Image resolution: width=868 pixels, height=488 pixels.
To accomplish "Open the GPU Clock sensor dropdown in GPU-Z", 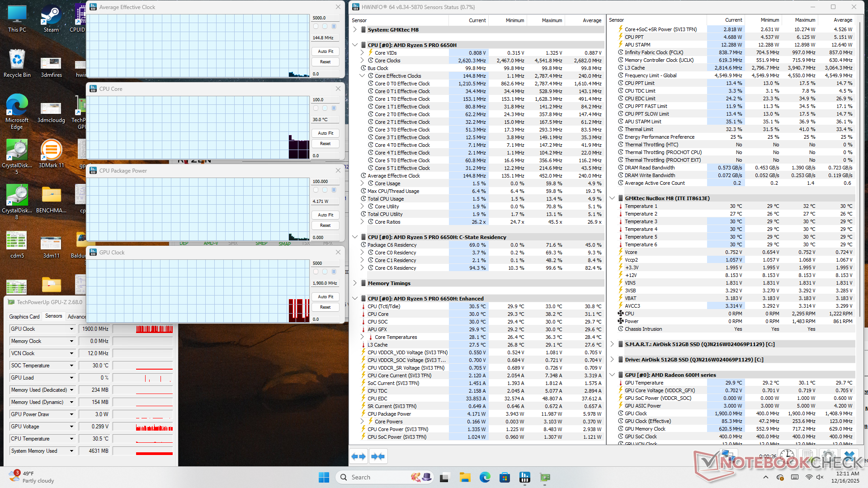I will tap(71, 329).
